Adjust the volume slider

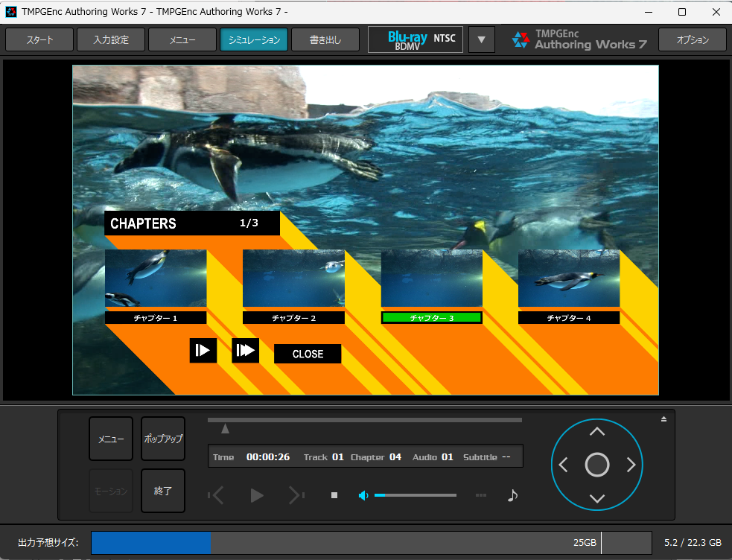415,495
